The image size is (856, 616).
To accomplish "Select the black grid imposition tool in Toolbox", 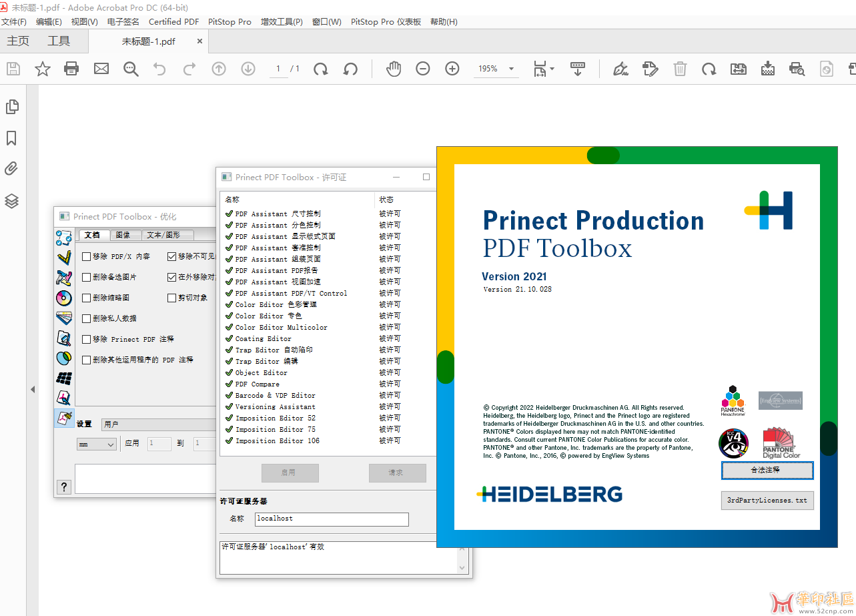I will click(64, 378).
